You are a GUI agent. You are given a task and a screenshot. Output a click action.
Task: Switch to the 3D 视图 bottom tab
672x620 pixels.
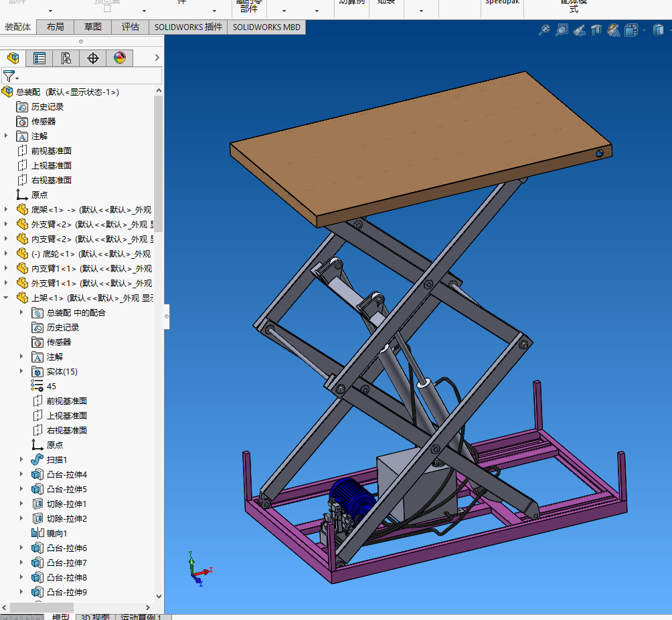click(95, 617)
